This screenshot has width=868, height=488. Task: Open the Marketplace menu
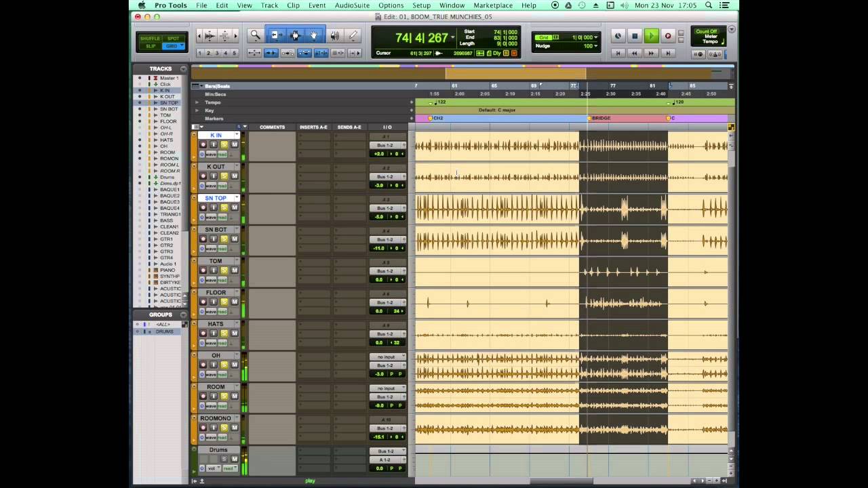coord(493,5)
